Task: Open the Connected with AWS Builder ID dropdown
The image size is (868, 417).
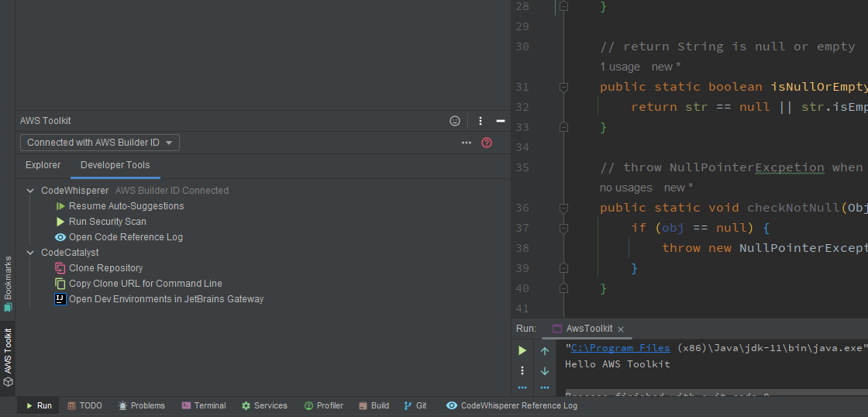Action: pyautogui.click(x=100, y=143)
